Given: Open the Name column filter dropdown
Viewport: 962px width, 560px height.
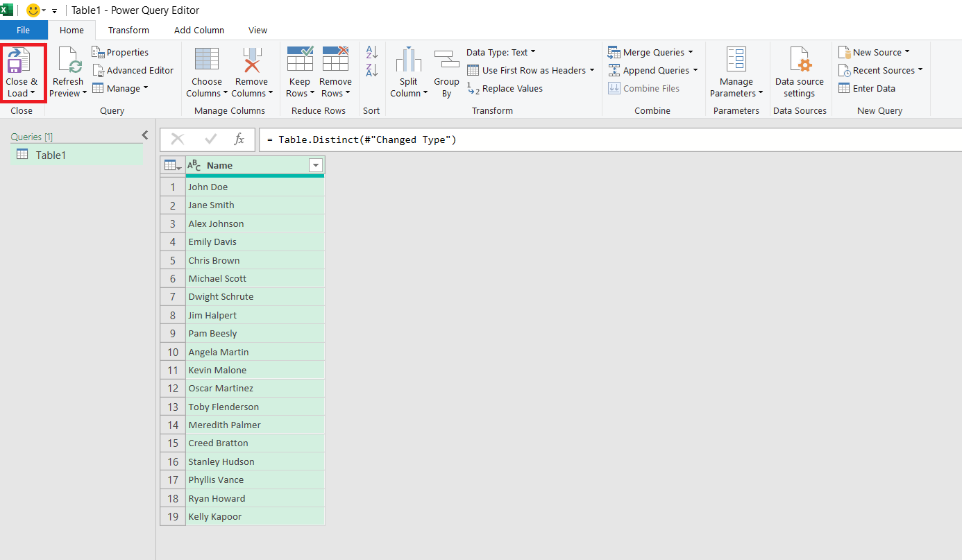Looking at the screenshot, I should [x=316, y=165].
